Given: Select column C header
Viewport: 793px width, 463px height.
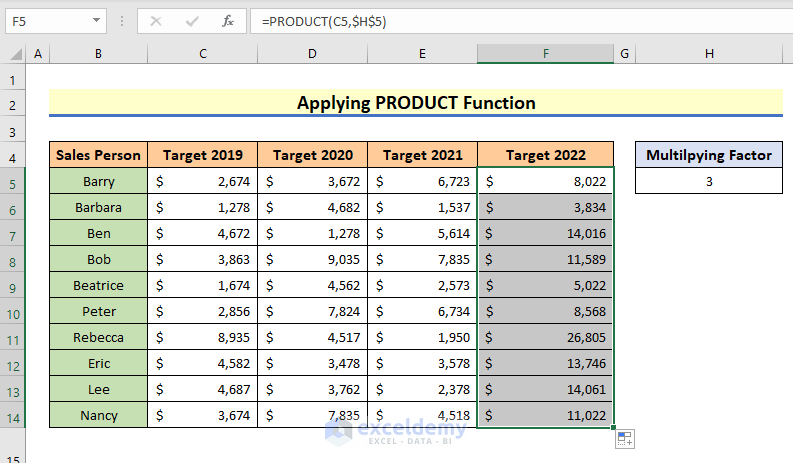Looking at the screenshot, I should [202, 54].
